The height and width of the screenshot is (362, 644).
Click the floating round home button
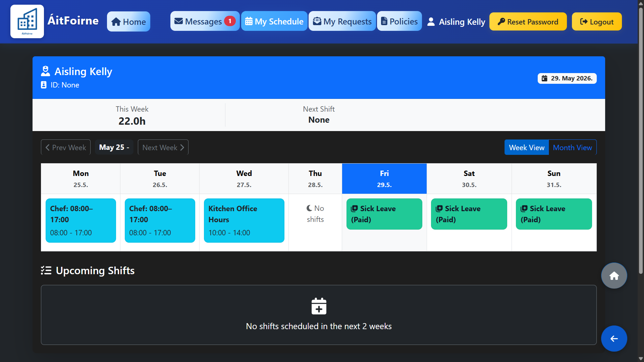614,276
